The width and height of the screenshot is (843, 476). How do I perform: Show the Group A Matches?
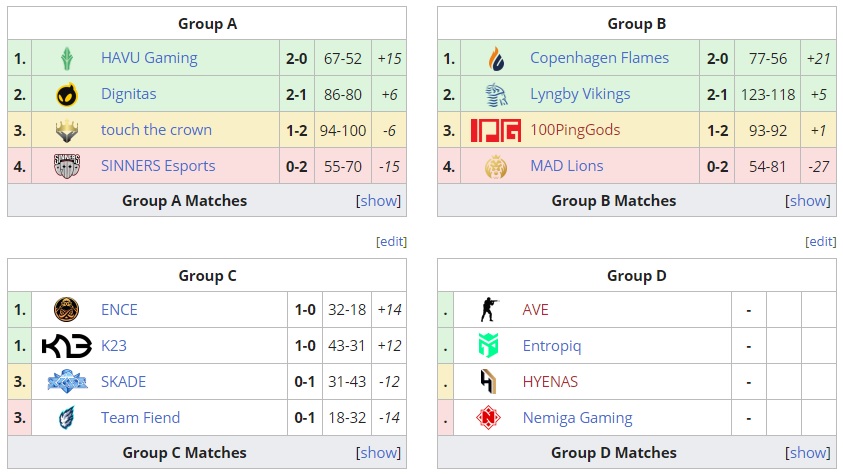(x=379, y=201)
